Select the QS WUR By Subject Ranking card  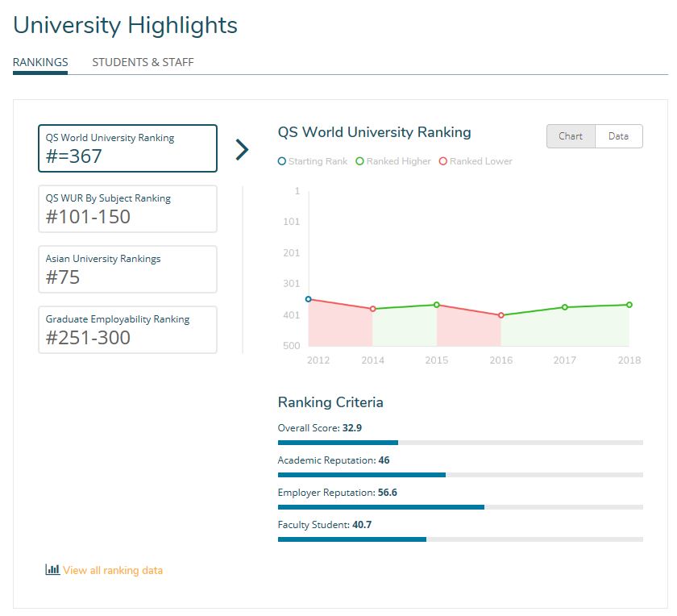(128, 209)
